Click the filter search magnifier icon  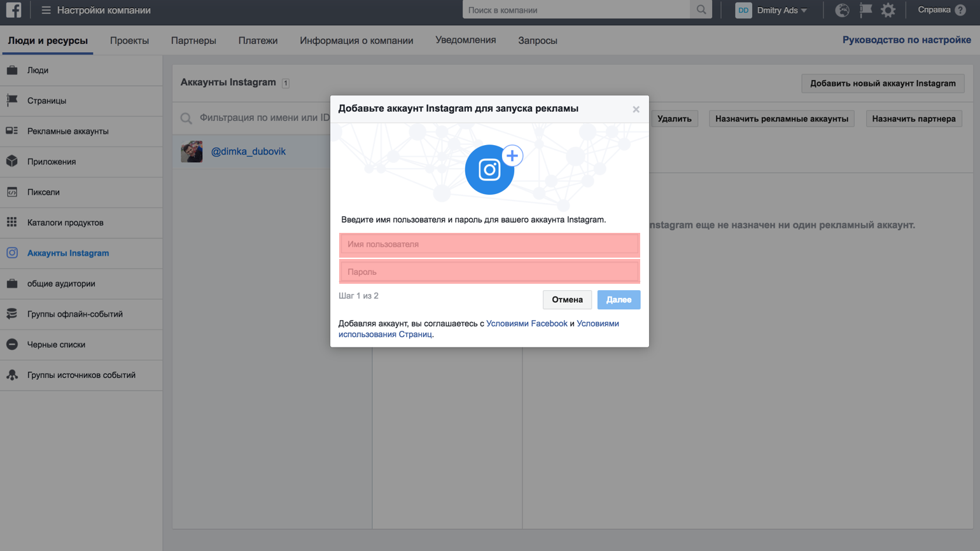(x=186, y=118)
